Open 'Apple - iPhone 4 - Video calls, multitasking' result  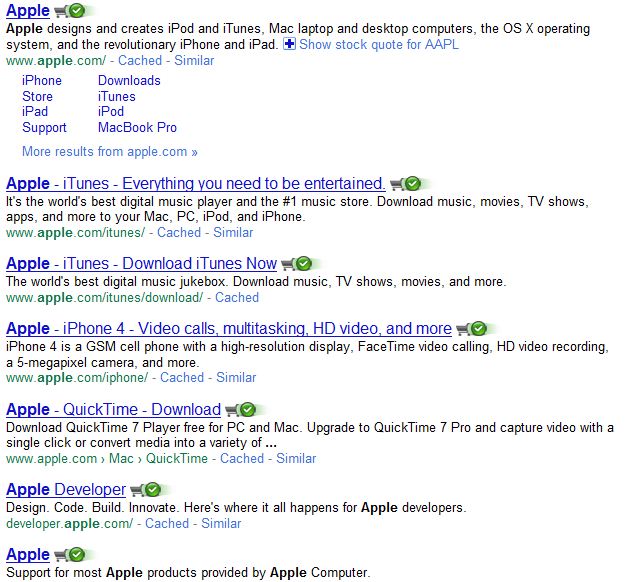[229, 329]
